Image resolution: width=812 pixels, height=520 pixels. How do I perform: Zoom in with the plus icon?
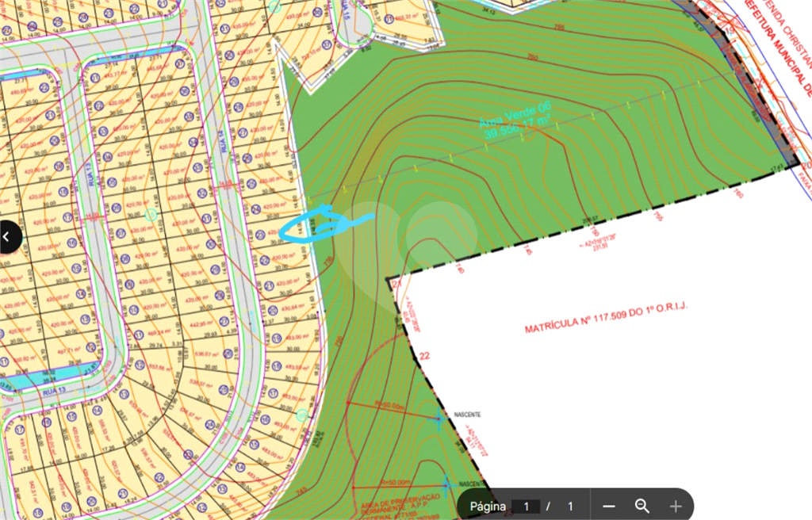[675, 506]
